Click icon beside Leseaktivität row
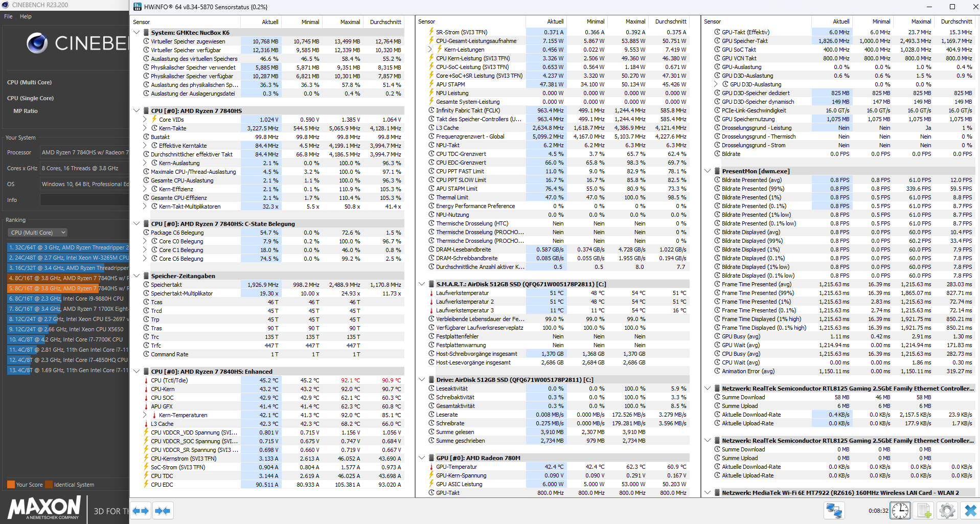This screenshot has height=524, width=980. point(431,389)
